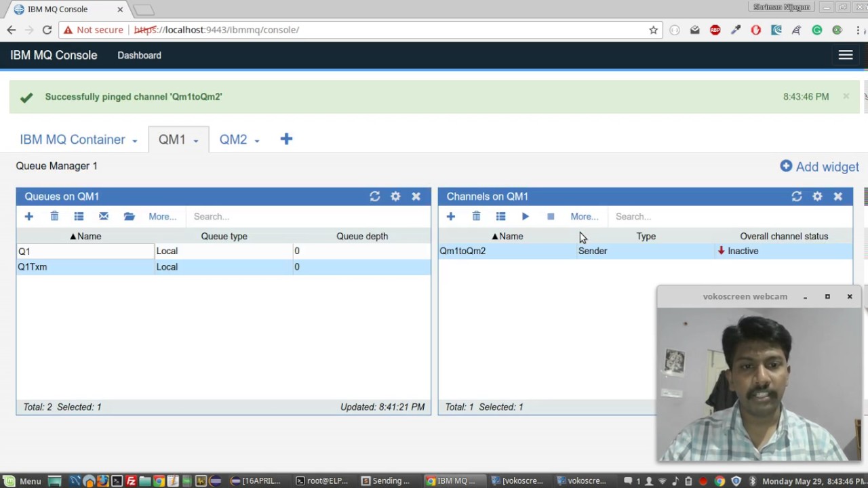Screen dimensions: 868x488
Task: Refresh the Channels on QM1 widget
Action: 797,197
